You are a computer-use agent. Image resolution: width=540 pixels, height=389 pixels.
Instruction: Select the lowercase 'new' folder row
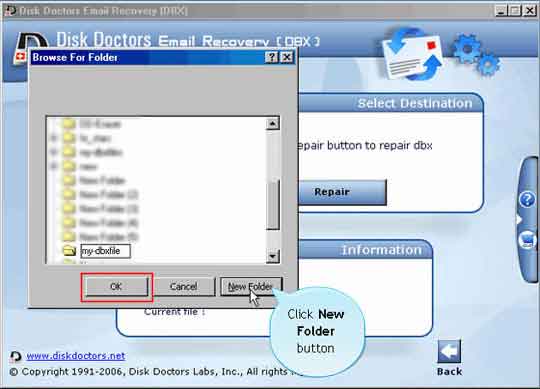[x=88, y=167]
